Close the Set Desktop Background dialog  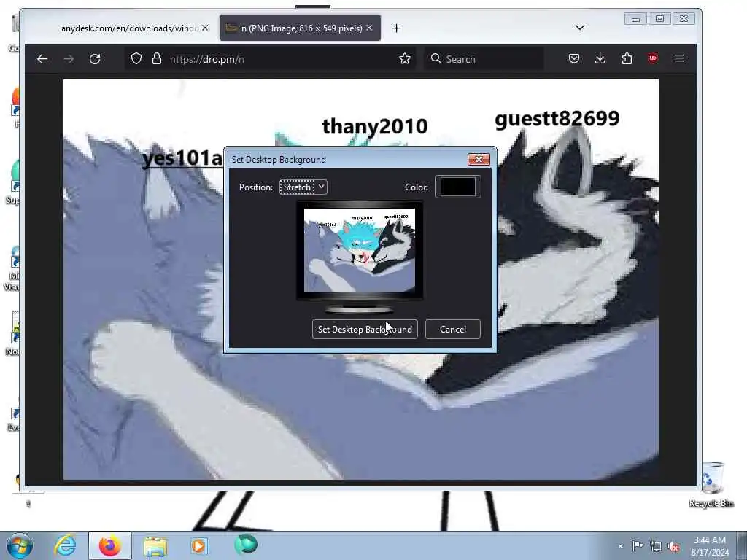tap(479, 159)
